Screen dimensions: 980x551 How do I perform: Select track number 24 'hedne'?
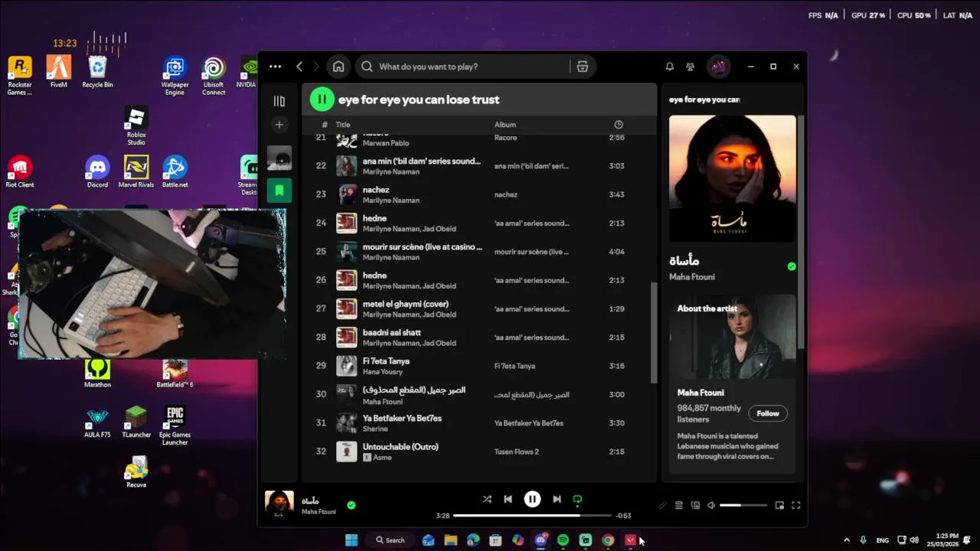click(479, 223)
